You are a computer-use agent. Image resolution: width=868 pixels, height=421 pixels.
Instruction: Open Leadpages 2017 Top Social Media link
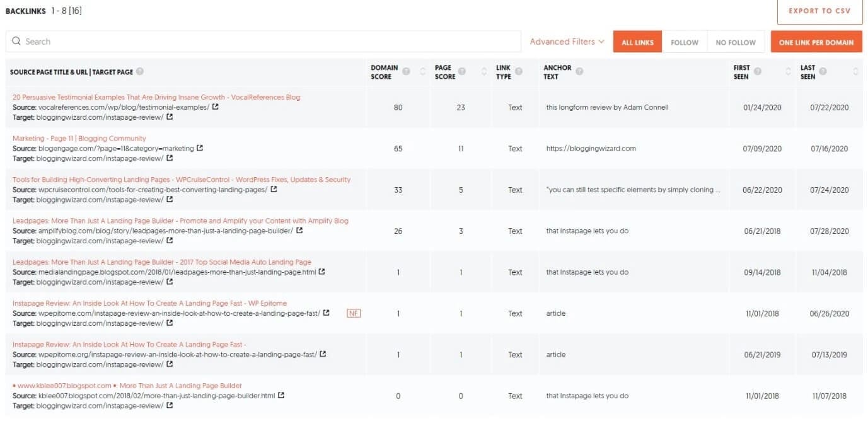[162, 262]
